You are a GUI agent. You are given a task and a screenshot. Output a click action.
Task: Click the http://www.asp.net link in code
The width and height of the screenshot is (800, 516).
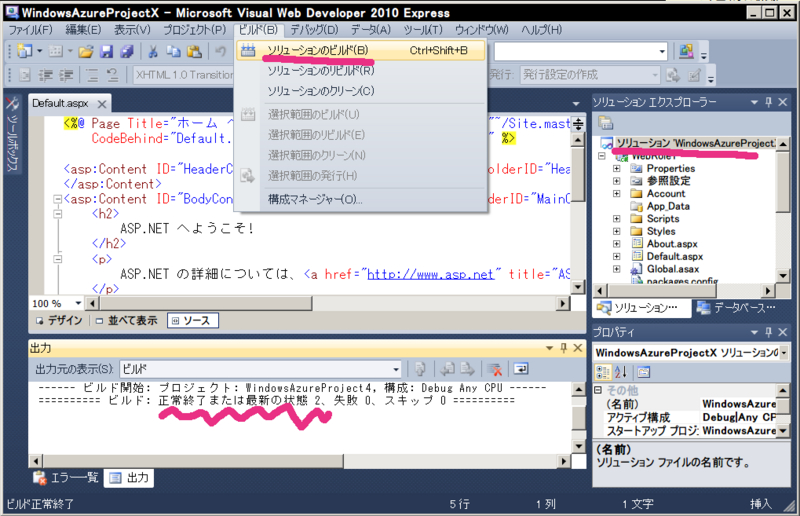pyautogui.click(x=431, y=275)
